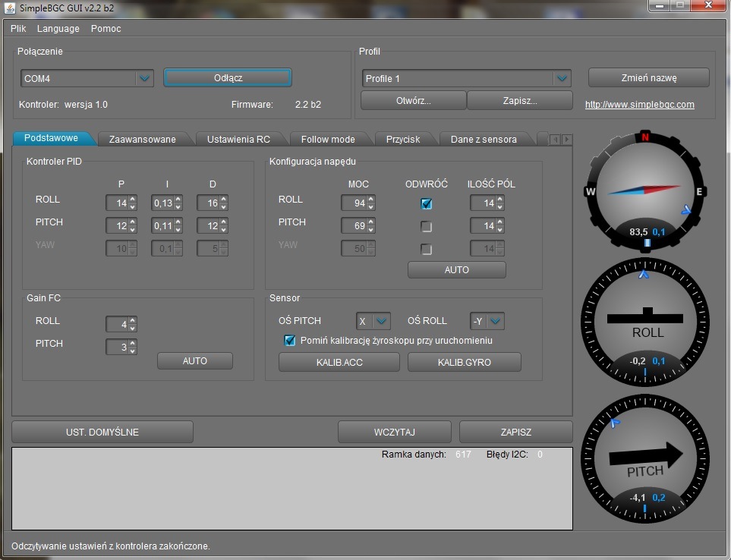Screen dimensions: 731x560
Task: Open the OŚ PITCH axis dropdown
Action: point(382,321)
